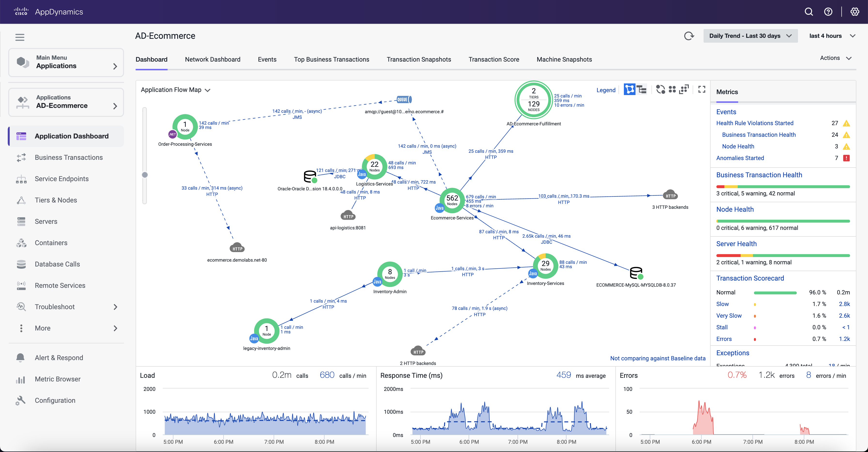The height and width of the screenshot is (452, 868).
Task: Open Health Rule Violations Started link
Action: coord(754,123)
